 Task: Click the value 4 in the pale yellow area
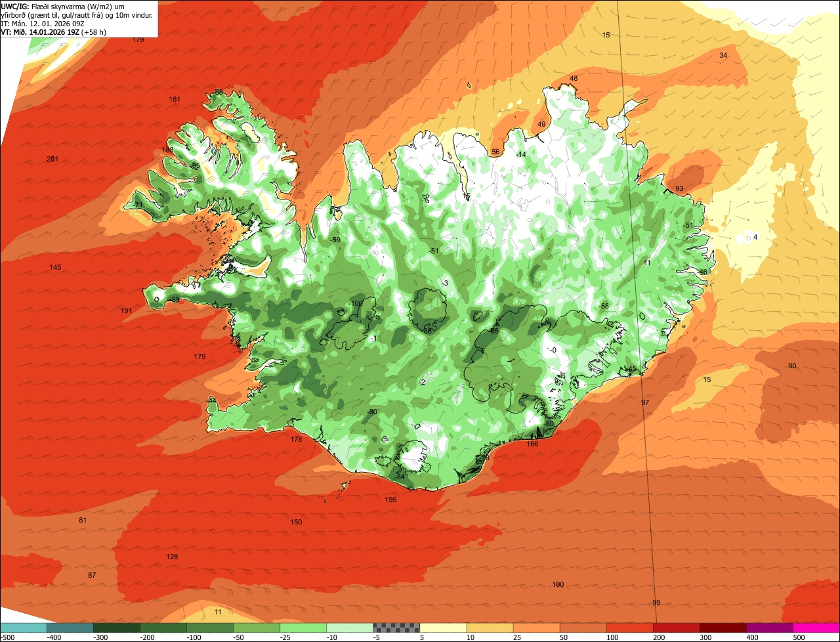tap(755, 237)
